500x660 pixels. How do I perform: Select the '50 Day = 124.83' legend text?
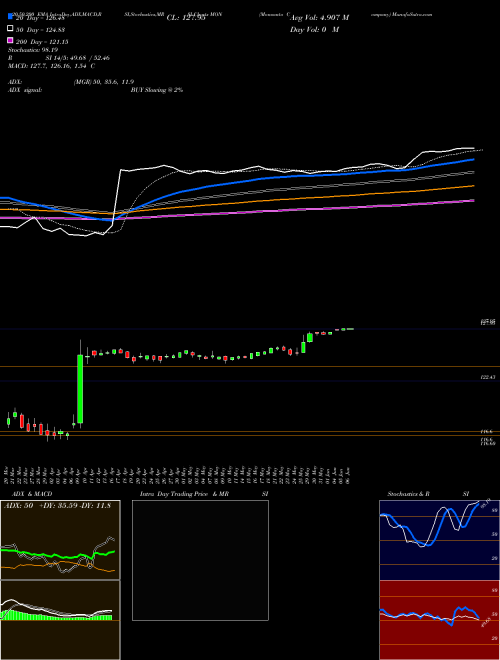40,29
